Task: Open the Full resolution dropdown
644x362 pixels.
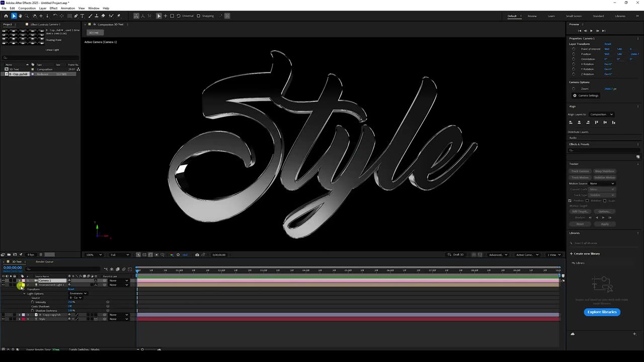Action: 120,255
